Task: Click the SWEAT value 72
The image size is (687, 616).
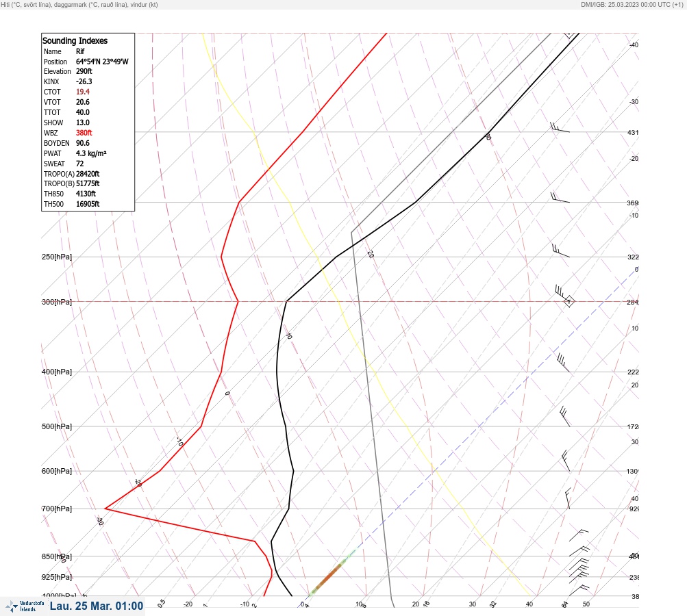Action: pyautogui.click(x=79, y=164)
